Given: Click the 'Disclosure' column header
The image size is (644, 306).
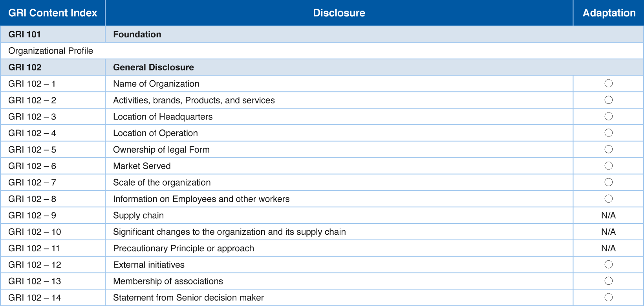Looking at the screenshot, I should click(x=339, y=13).
